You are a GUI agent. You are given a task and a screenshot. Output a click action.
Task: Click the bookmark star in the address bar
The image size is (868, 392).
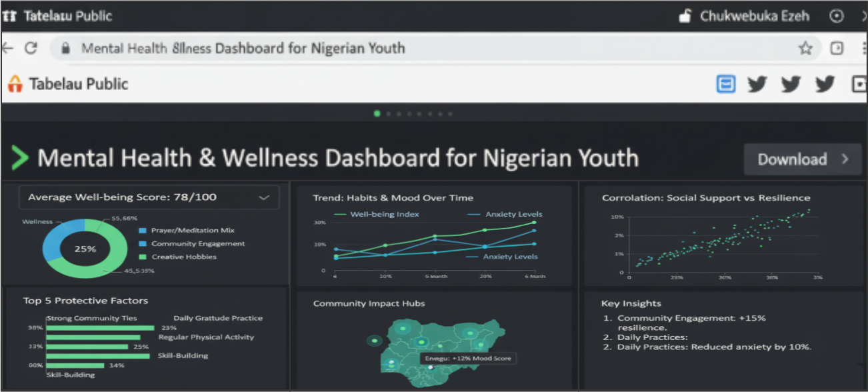(x=806, y=48)
